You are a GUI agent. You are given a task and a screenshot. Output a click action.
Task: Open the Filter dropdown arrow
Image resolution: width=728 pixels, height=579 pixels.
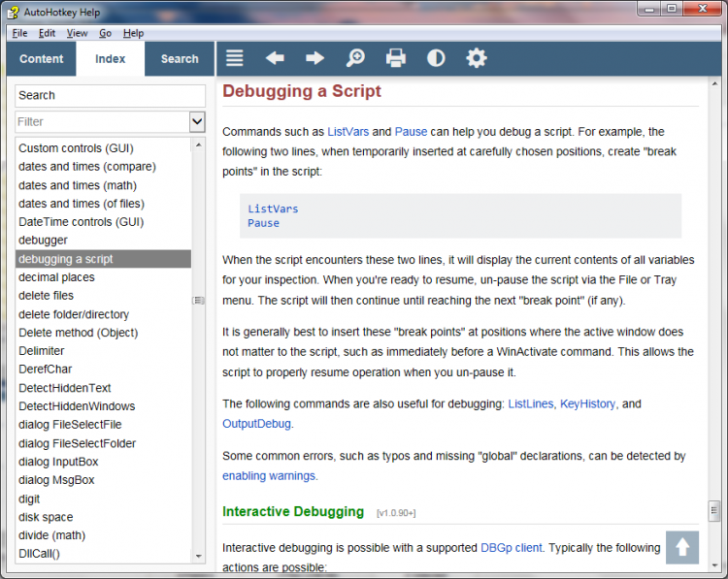(197, 121)
